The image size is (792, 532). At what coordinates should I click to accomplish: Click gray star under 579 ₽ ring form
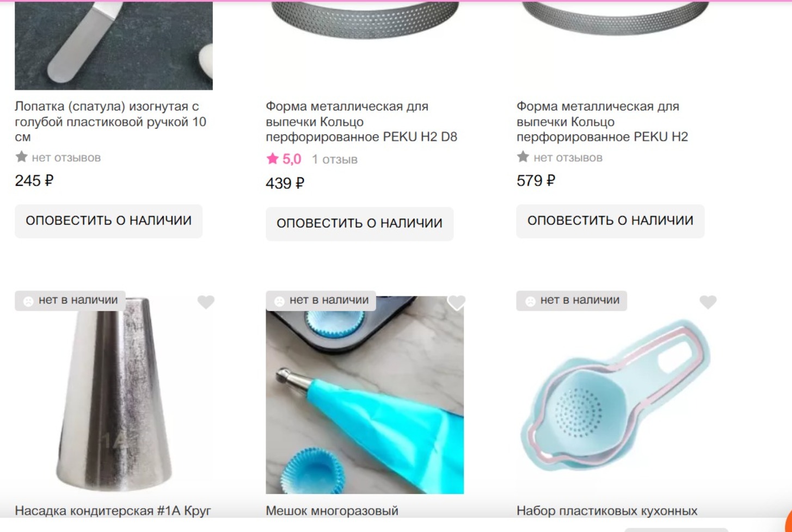click(523, 157)
